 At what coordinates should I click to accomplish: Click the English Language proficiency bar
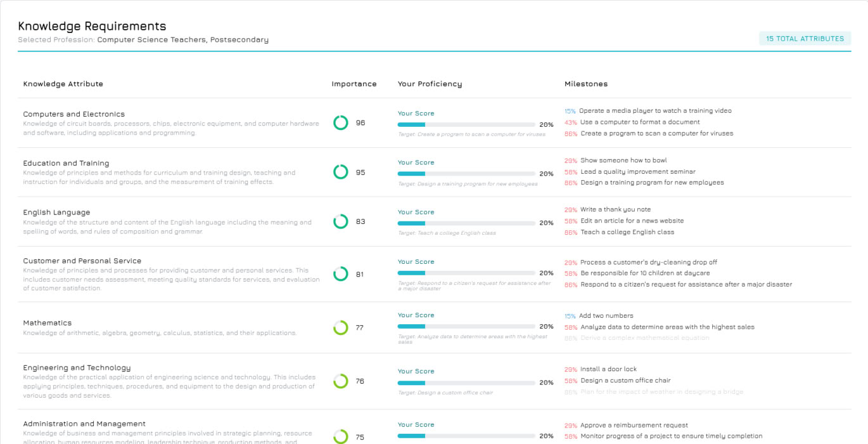pyautogui.click(x=466, y=223)
